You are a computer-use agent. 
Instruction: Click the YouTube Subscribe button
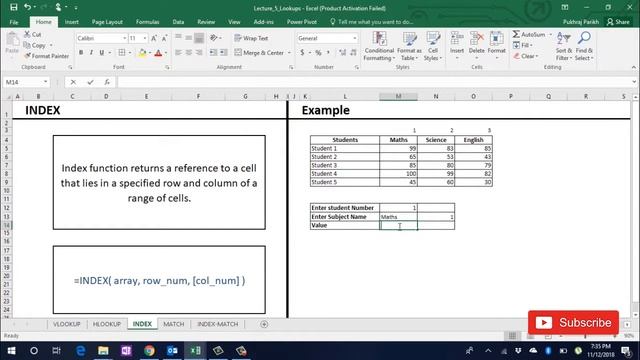(x=573, y=323)
